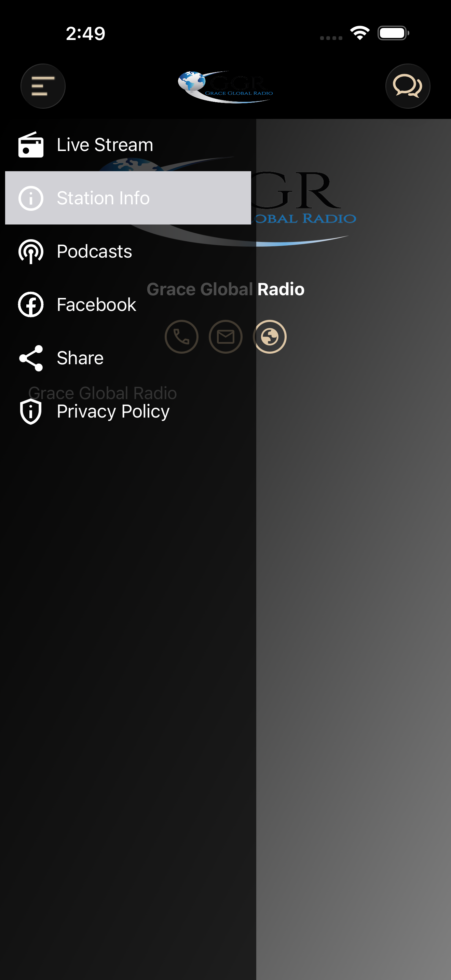Viewport: 451px width, 980px height.
Task: Tap the Podcasts broadcast icon
Action: (31, 251)
